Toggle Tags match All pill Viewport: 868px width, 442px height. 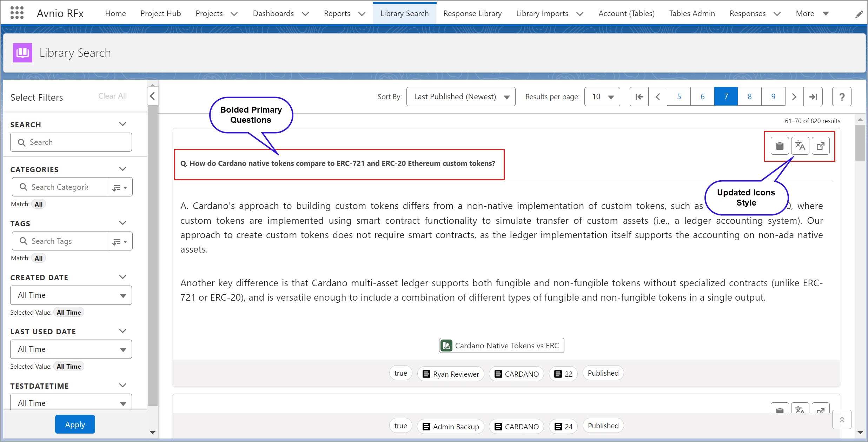coord(39,258)
